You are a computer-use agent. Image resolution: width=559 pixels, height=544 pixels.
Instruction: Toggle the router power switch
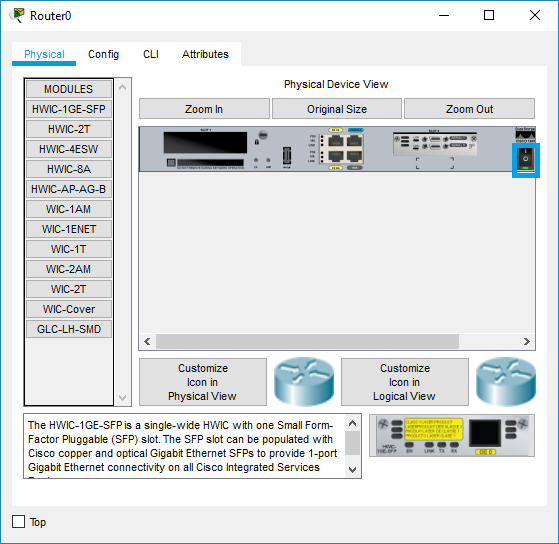pyautogui.click(x=525, y=160)
